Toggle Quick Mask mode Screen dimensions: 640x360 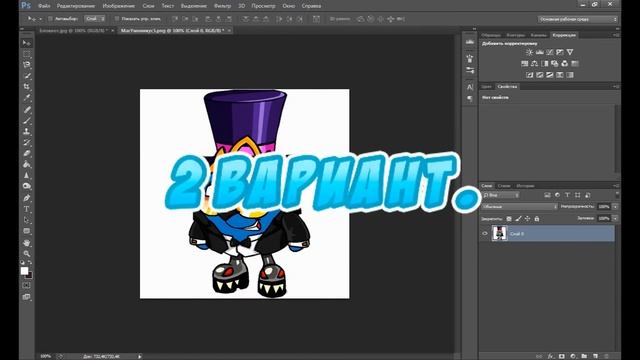[27, 285]
